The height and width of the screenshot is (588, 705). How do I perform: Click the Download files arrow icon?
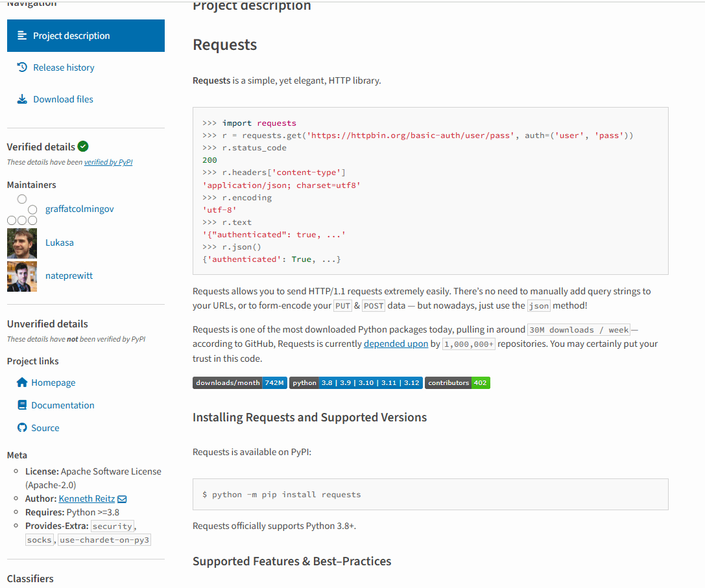click(x=22, y=99)
